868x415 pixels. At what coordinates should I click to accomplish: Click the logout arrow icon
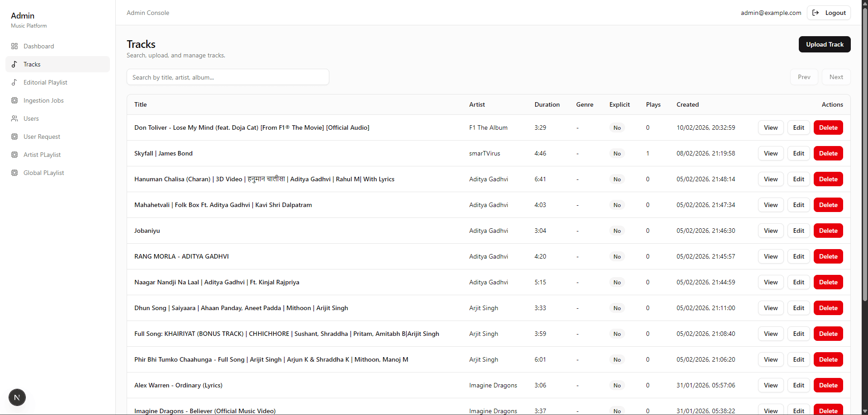pyautogui.click(x=816, y=13)
